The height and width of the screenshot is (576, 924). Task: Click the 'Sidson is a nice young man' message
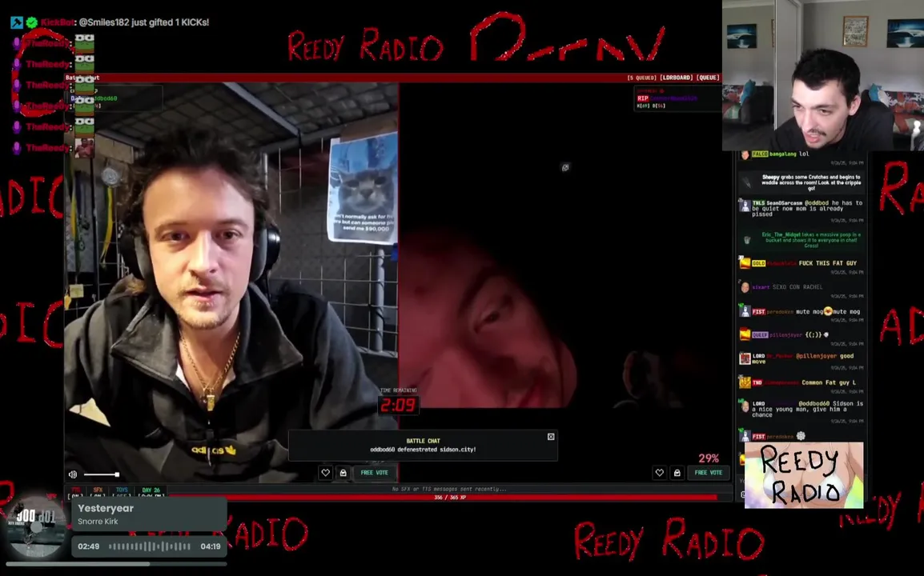(807, 409)
